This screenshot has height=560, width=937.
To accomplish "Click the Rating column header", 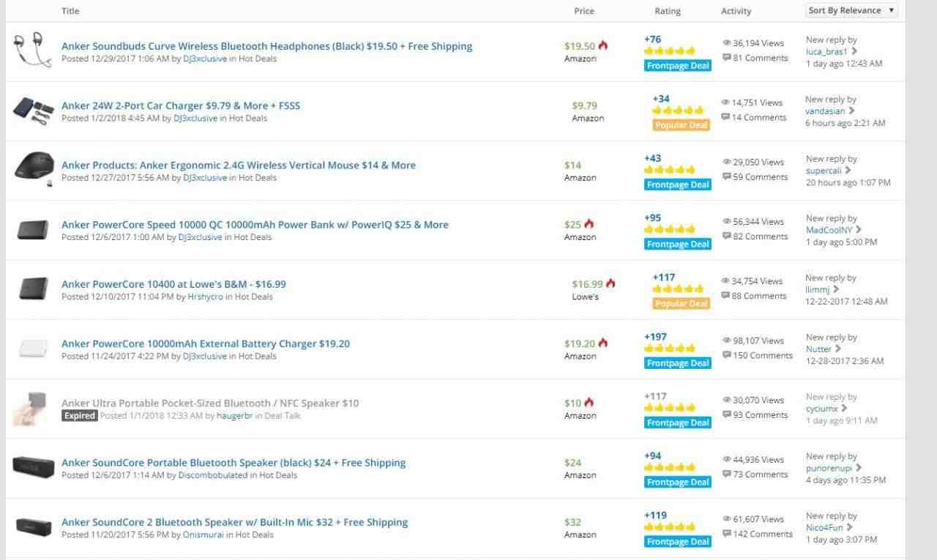I will click(668, 11).
